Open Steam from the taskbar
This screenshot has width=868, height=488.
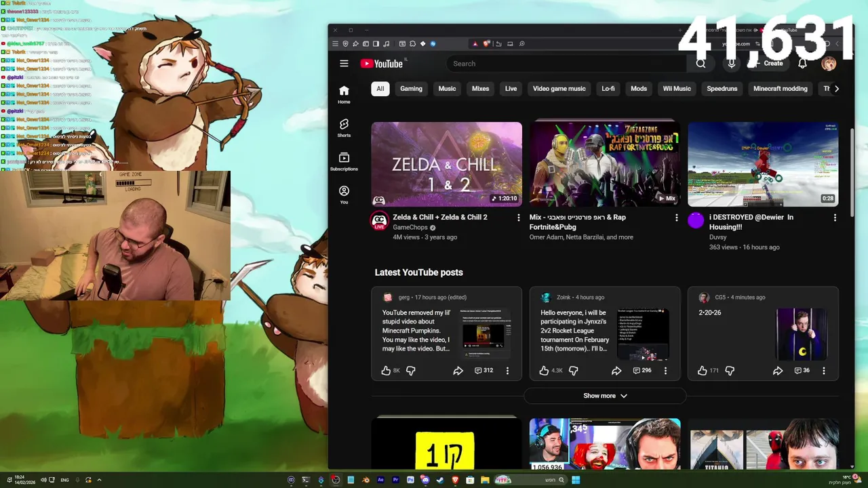tap(440, 480)
